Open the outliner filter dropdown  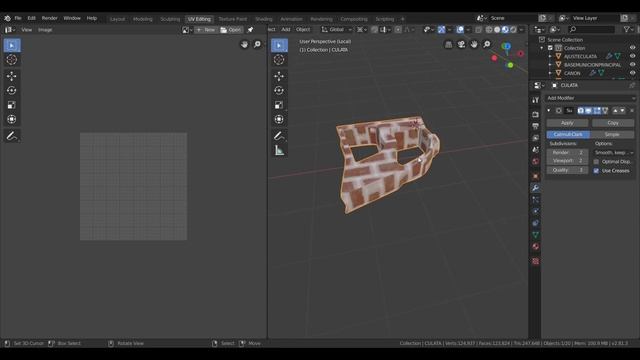[x=629, y=29]
